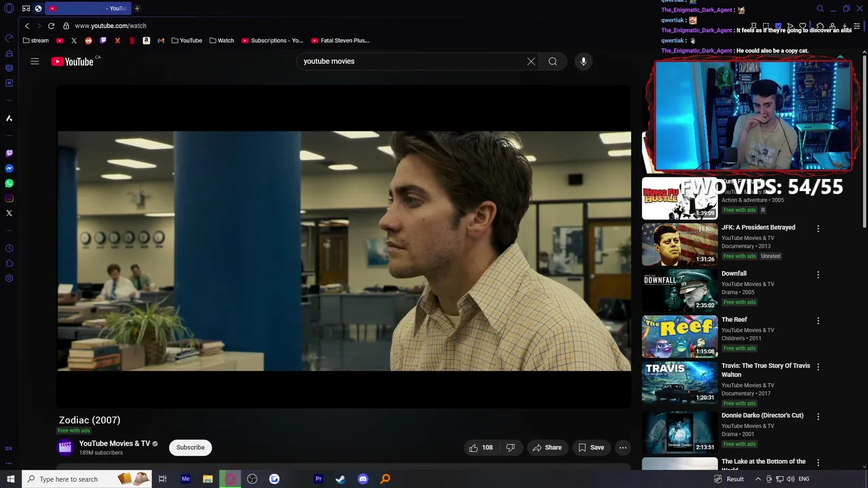Dislike the Zodiac video

511,447
